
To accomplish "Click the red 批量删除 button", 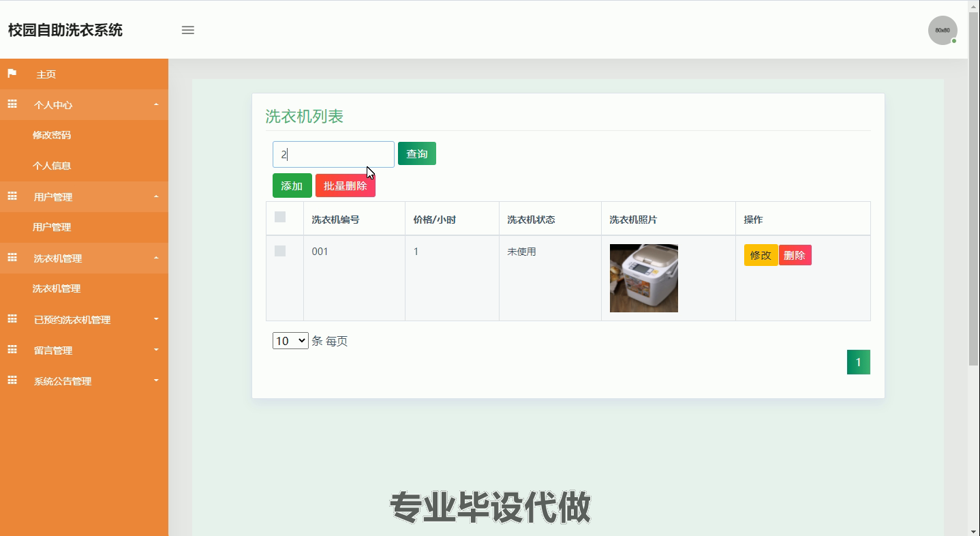I will tap(346, 185).
